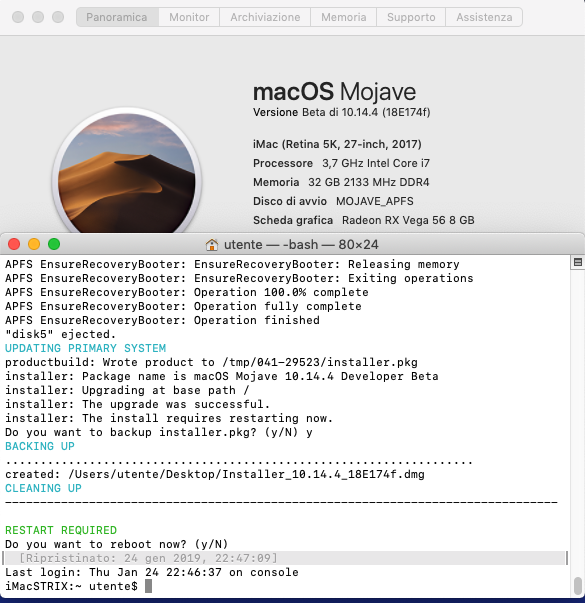The height and width of the screenshot is (603, 585).
Task: Click 'Do you want to backup installer.pkg?' line
Action: (x=158, y=433)
